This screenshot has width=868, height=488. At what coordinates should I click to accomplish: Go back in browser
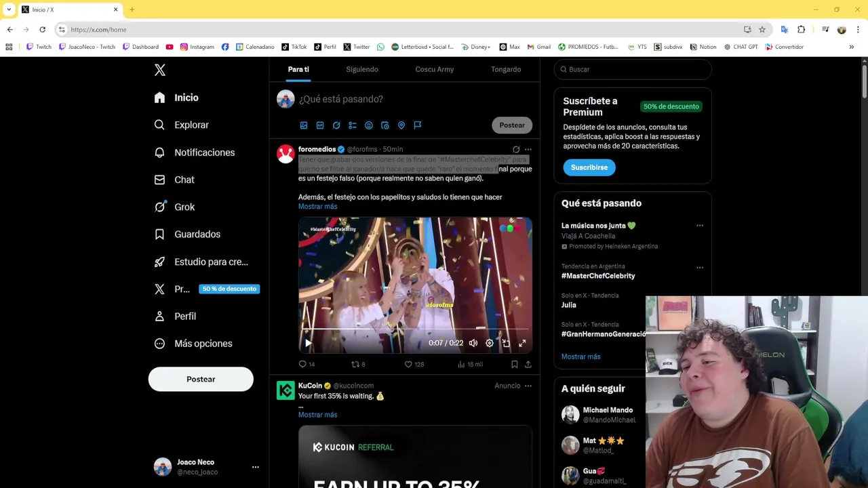tap(9, 29)
